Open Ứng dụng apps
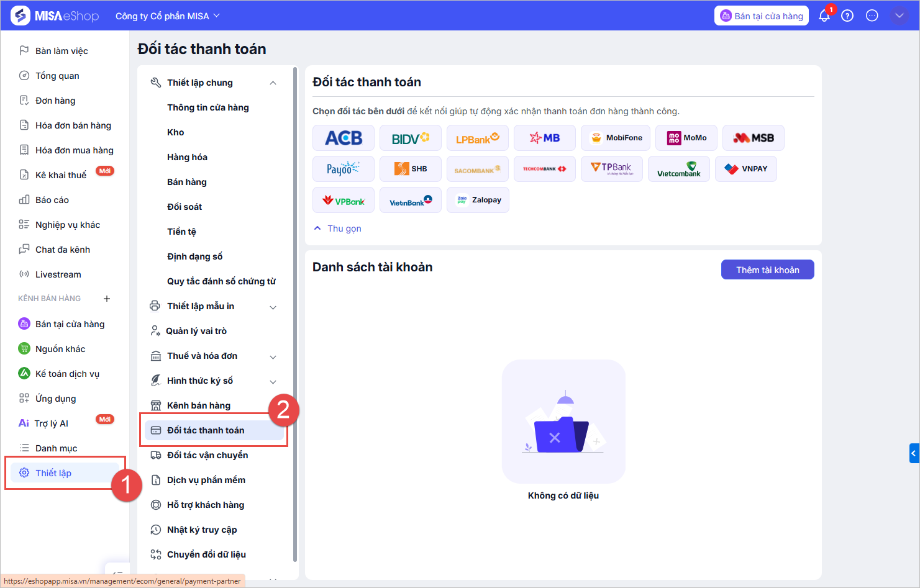The image size is (920, 588). tap(56, 399)
